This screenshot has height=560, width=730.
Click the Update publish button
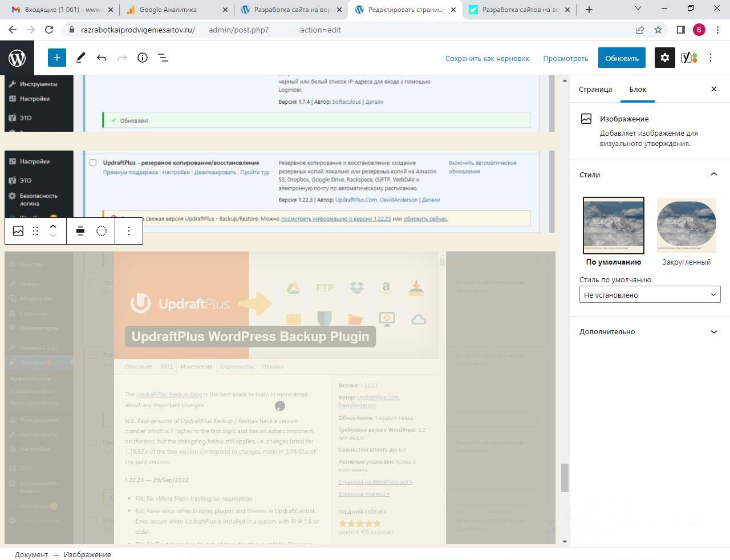click(x=621, y=58)
